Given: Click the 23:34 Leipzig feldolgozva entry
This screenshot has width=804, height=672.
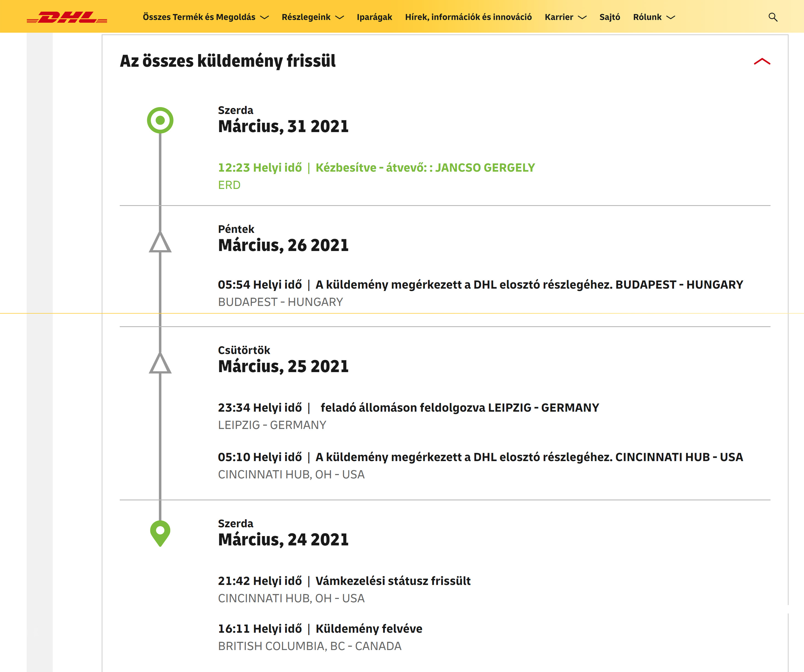Looking at the screenshot, I should [x=408, y=408].
